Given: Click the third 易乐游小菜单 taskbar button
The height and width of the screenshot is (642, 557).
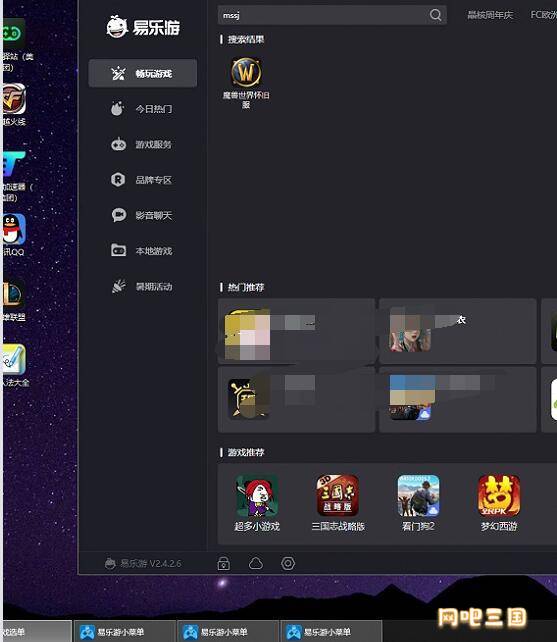Looking at the screenshot, I should pyautogui.click(x=331, y=632).
